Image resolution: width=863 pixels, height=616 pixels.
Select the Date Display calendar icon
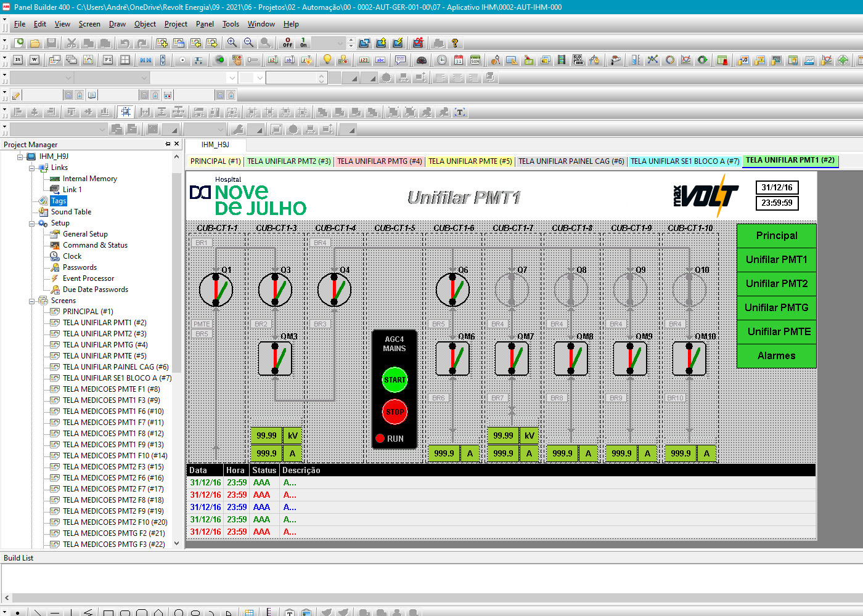(x=459, y=60)
